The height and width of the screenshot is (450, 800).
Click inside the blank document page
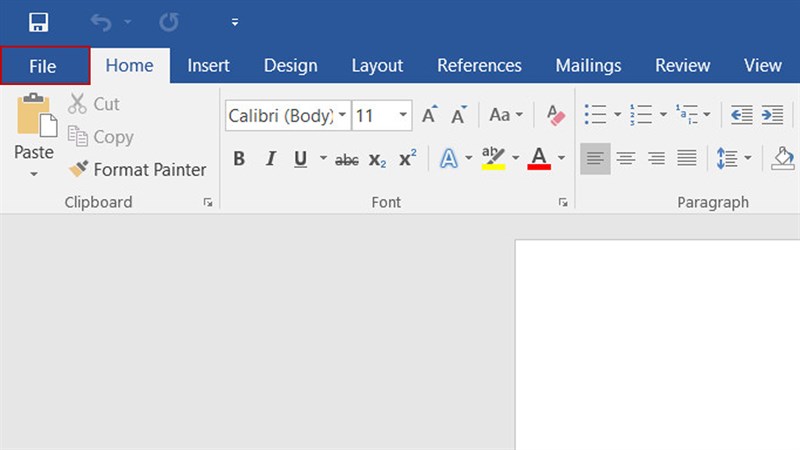click(x=658, y=345)
